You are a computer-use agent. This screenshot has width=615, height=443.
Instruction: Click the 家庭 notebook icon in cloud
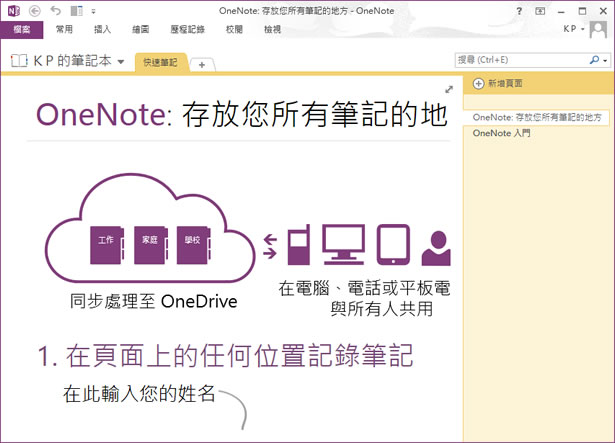click(x=151, y=245)
